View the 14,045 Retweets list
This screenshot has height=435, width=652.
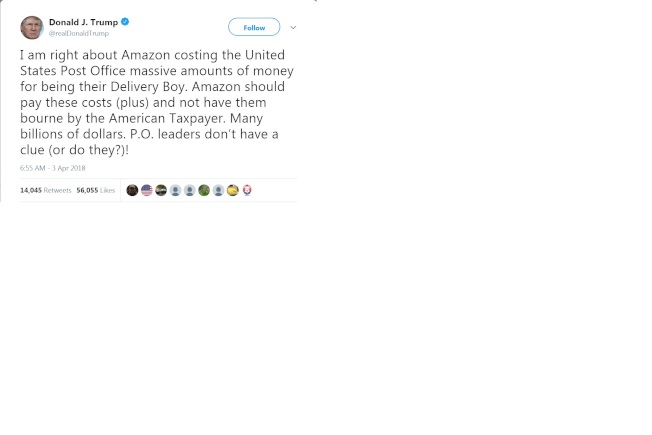45,190
